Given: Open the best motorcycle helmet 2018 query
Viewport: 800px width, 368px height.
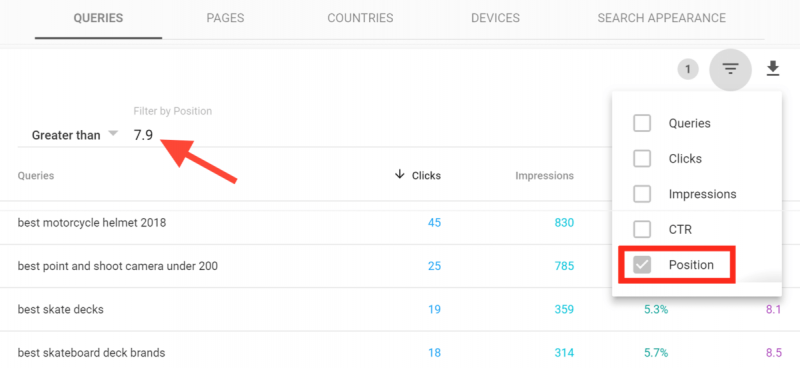Looking at the screenshot, I should (92, 223).
